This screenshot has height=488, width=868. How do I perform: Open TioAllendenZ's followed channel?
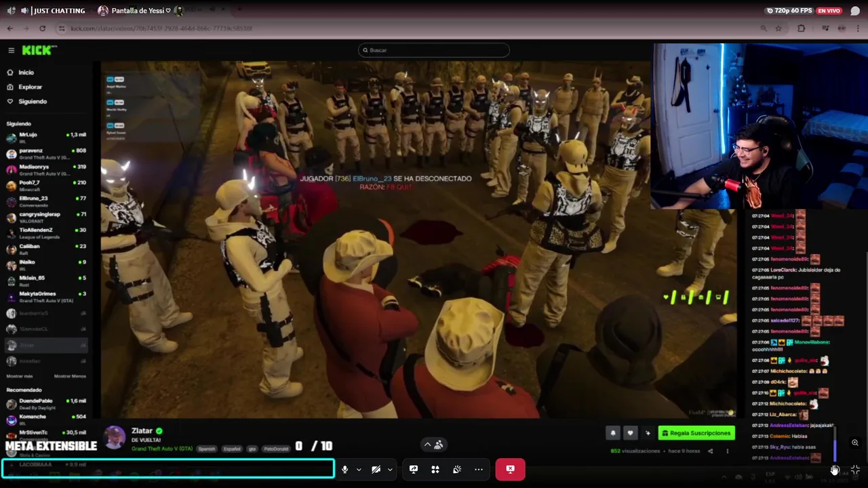[x=46, y=233]
